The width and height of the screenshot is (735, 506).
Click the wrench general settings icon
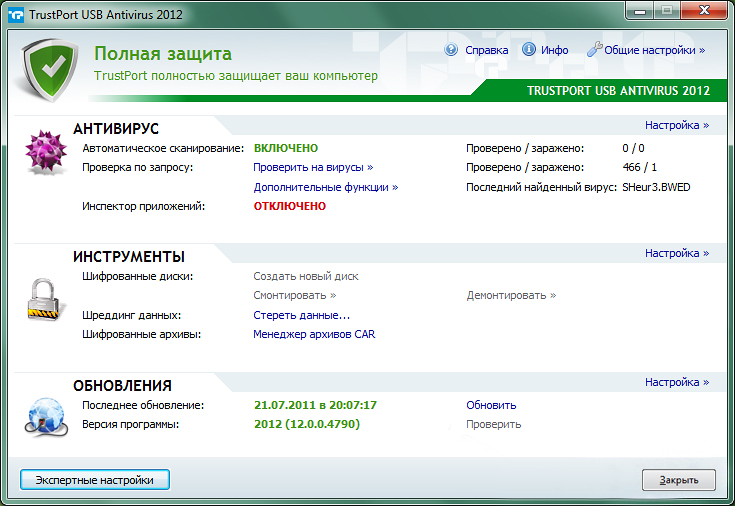coord(594,49)
